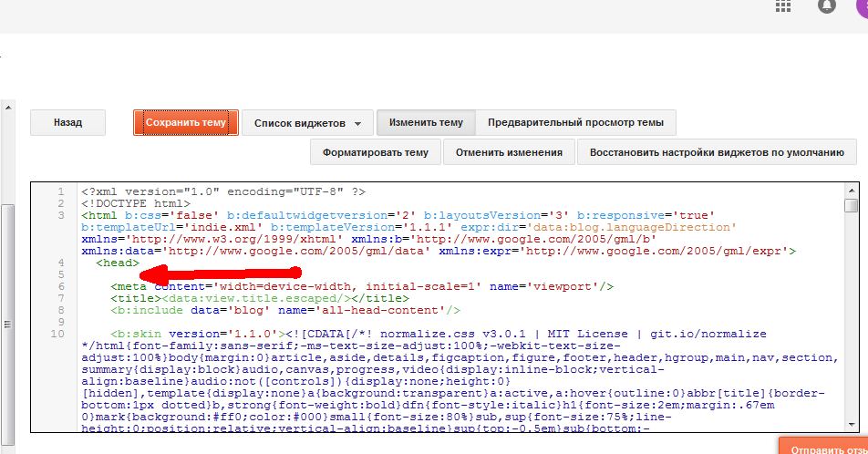This screenshot has height=454, width=868.
Task: Click the left page scrollbar up arrow
Action: click(x=7, y=108)
